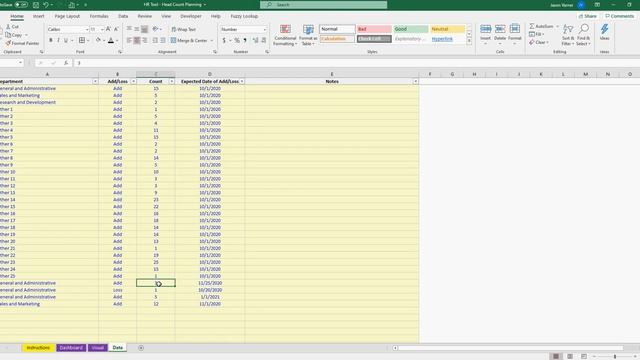Apply the Font Color button
This screenshot has width=640, height=360.
click(111, 40)
